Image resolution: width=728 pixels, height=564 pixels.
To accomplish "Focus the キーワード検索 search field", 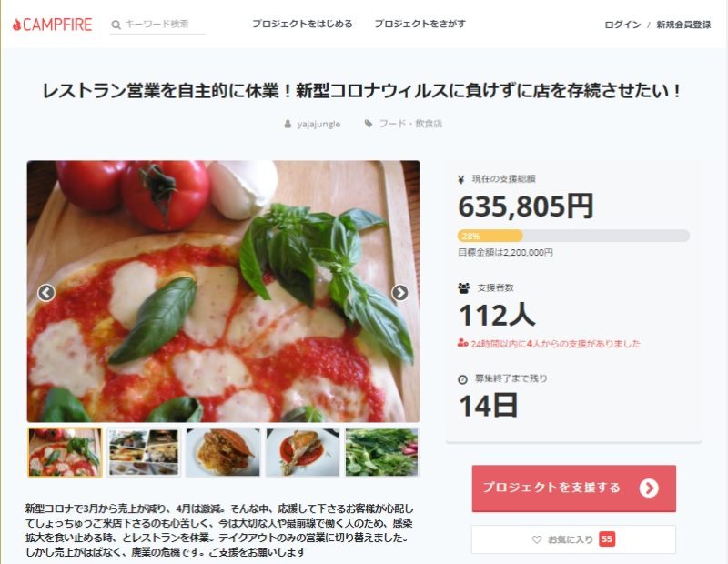I will [157, 25].
